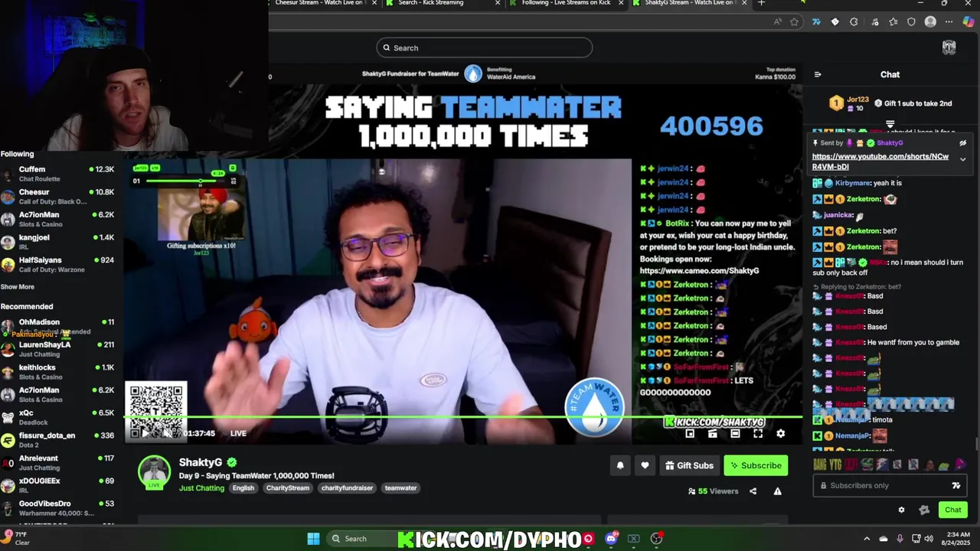This screenshot has height=551, width=980.
Task: Share the stream via share icon
Action: tap(753, 491)
